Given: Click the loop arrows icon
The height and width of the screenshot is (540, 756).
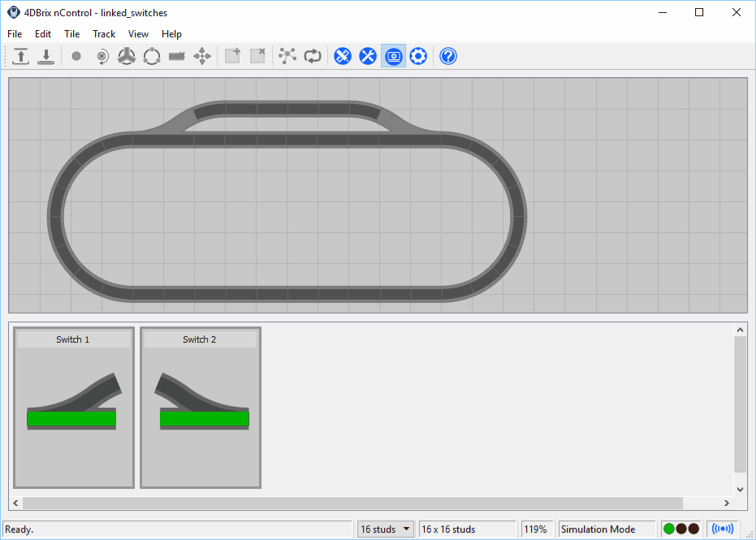Looking at the screenshot, I should pos(313,56).
